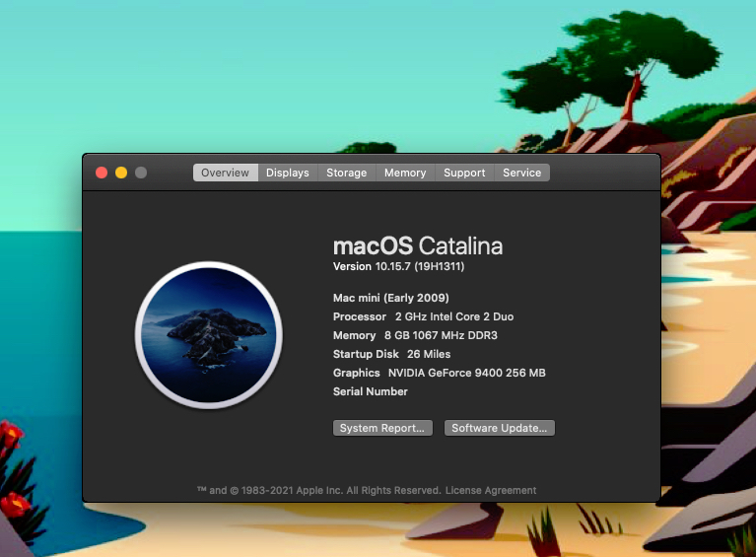Open the Storage tab
756x557 pixels.
[x=347, y=173]
